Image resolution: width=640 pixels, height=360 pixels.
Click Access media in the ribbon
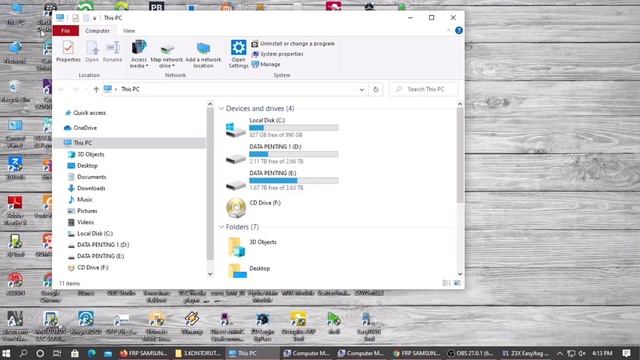139,54
